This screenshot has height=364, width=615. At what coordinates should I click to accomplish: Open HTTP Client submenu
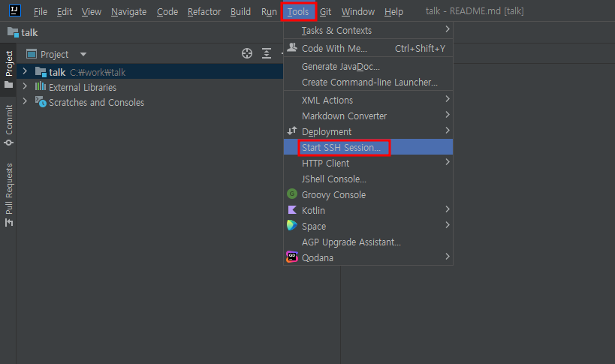(368, 163)
